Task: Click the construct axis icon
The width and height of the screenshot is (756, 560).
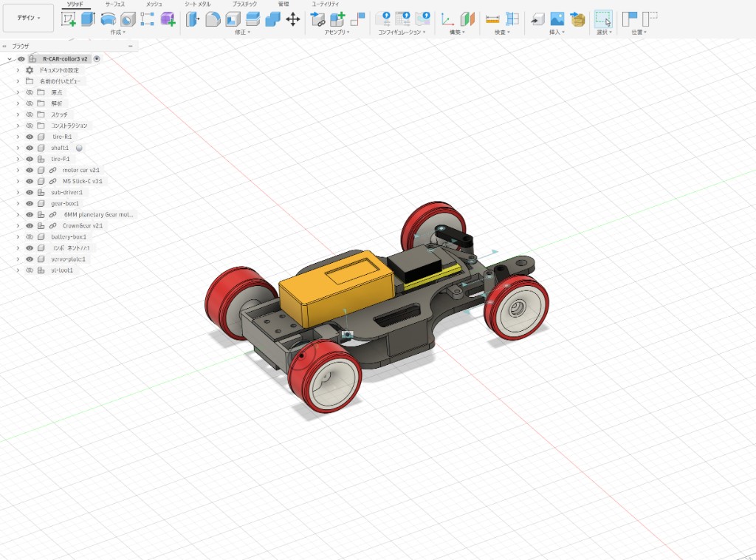Action: tap(447, 19)
